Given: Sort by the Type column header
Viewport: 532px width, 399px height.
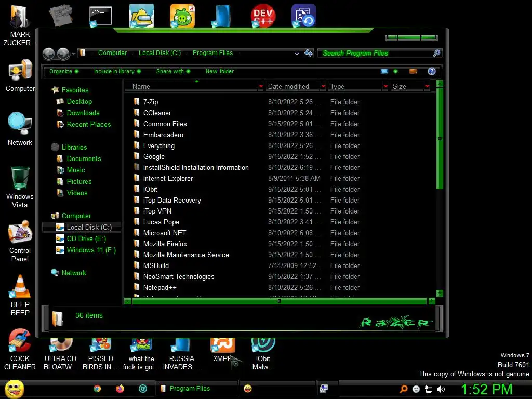Looking at the screenshot, I should pos(355,86).
